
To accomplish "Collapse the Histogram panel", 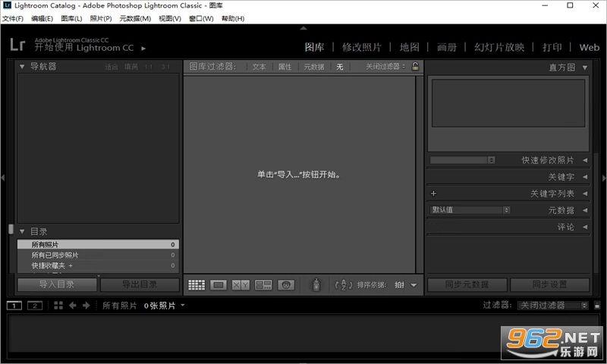I will click(585, 67).
